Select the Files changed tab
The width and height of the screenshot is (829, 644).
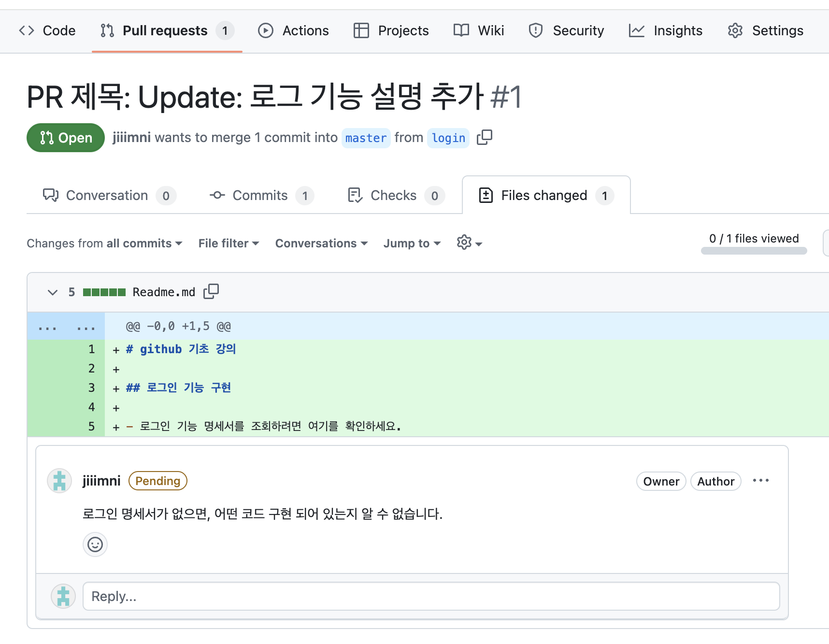tap(546, 195)
